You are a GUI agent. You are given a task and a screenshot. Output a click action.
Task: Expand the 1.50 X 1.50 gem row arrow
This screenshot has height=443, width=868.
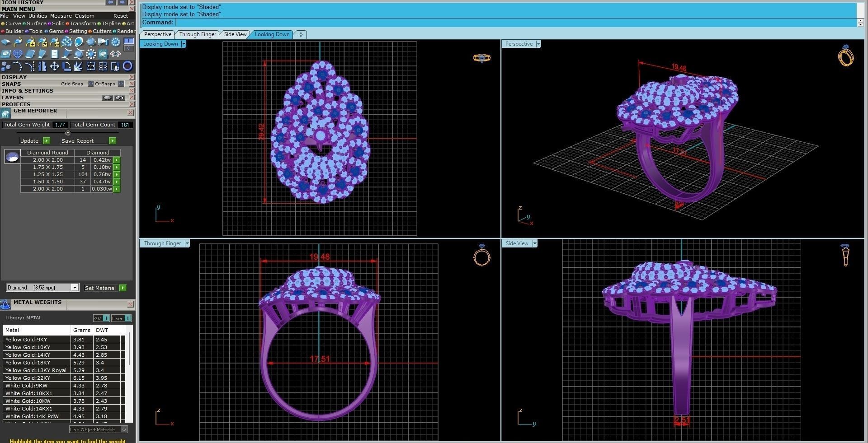pyautogui.click(x=117, y=182)
